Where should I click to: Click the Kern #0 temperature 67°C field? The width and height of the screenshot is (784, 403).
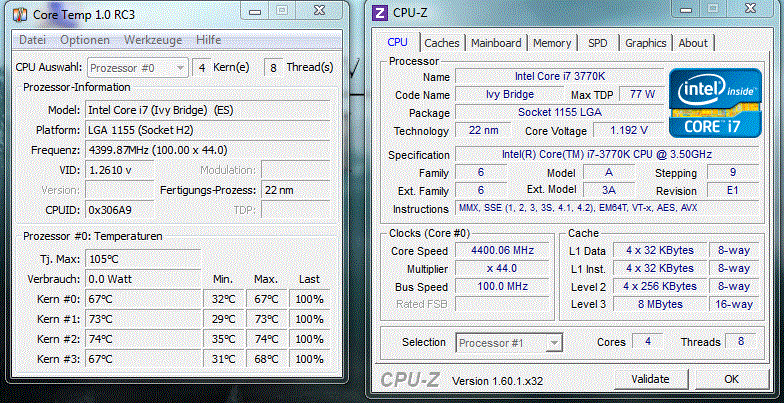(143, 299)
